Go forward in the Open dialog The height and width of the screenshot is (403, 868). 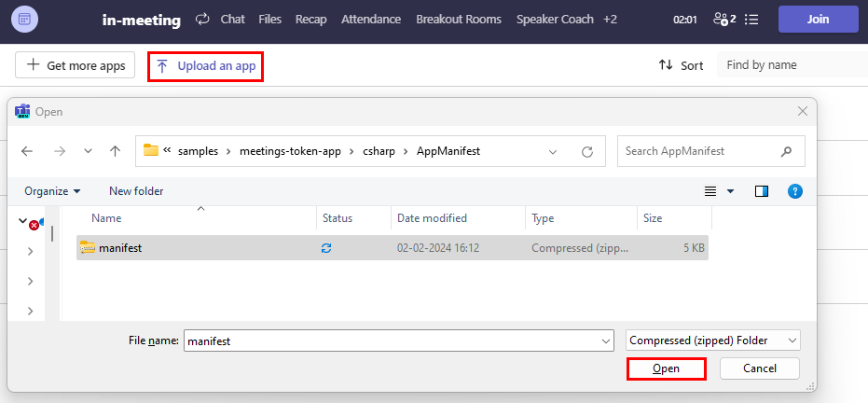[60, 151]
